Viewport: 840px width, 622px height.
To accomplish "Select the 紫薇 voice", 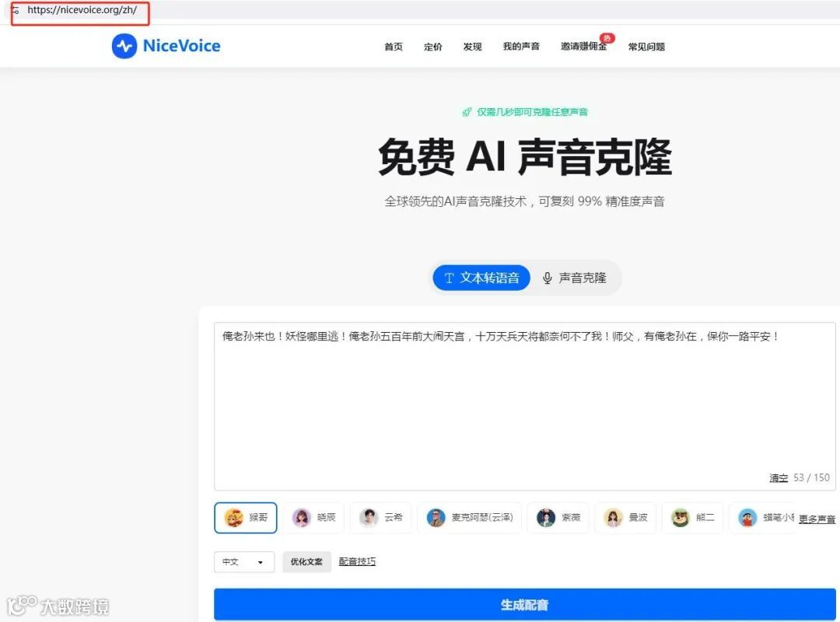I will [558, 518].
